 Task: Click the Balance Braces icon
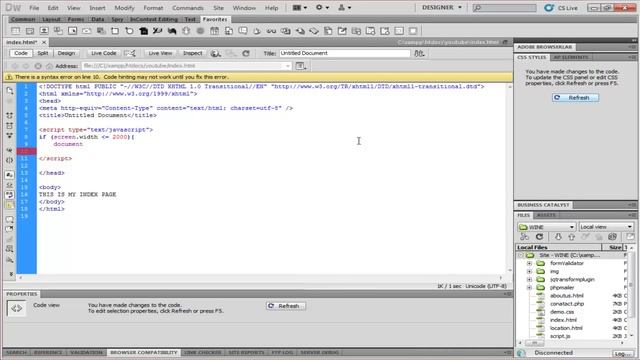[10, 160]
